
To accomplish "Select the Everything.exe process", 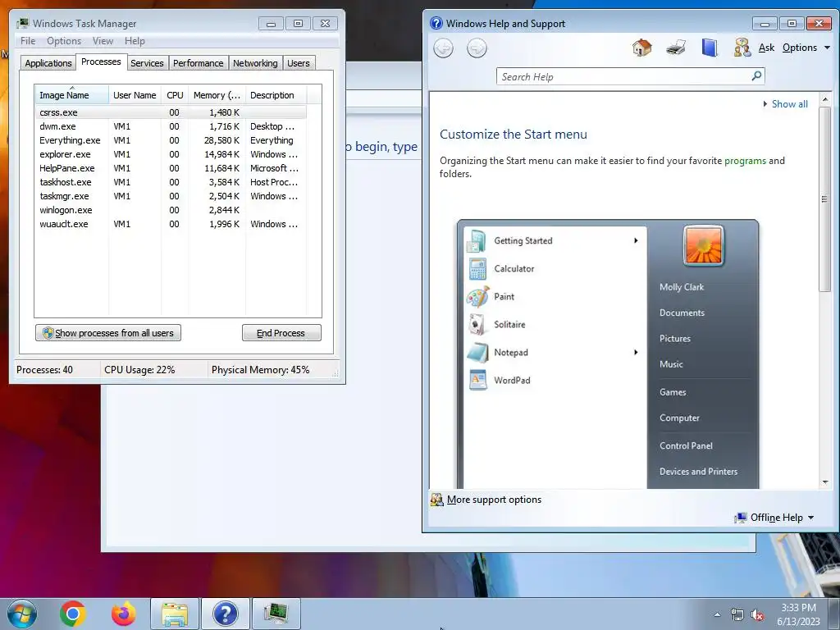I will click(171, 140).
